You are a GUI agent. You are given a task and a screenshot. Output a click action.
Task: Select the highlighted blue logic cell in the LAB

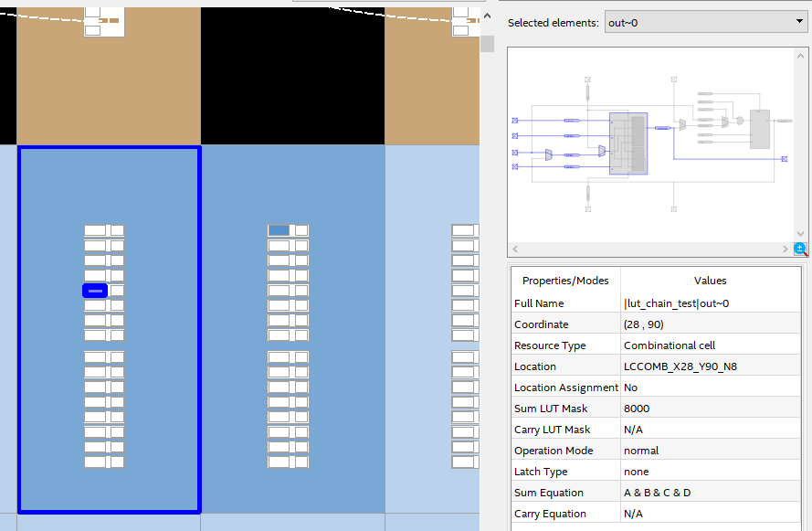pyautogui.click(x=95, y=291)
